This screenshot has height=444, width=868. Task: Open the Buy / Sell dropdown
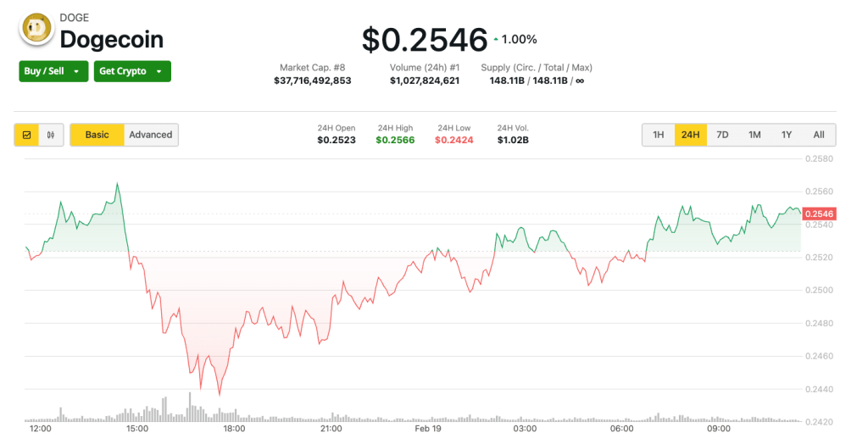click(x=53, y=71)
